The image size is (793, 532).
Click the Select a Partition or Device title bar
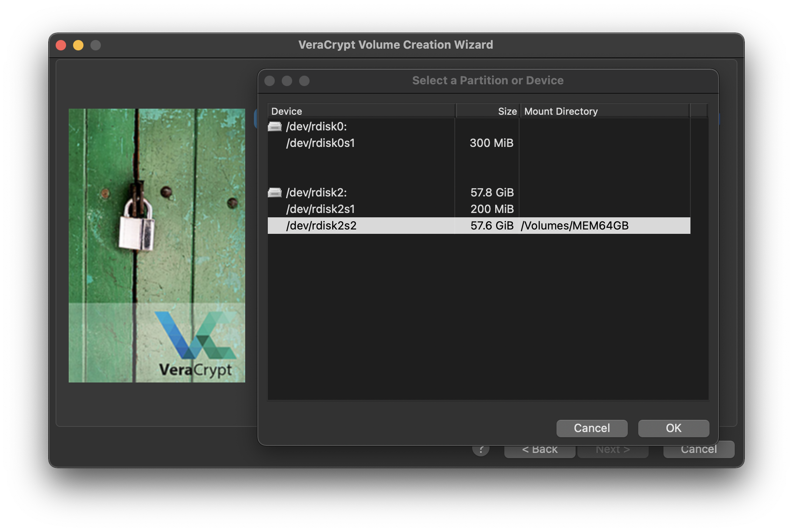click(x=487, y=80)
